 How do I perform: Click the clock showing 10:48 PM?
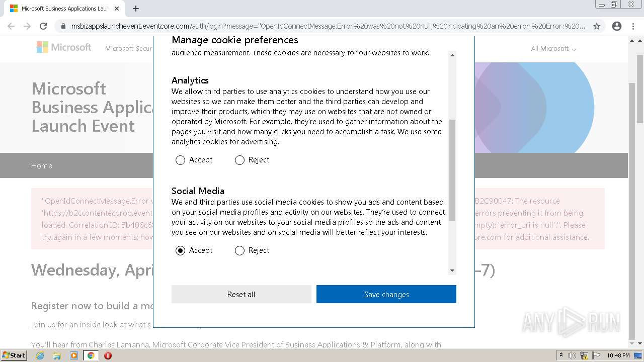(x=618, y=355)
